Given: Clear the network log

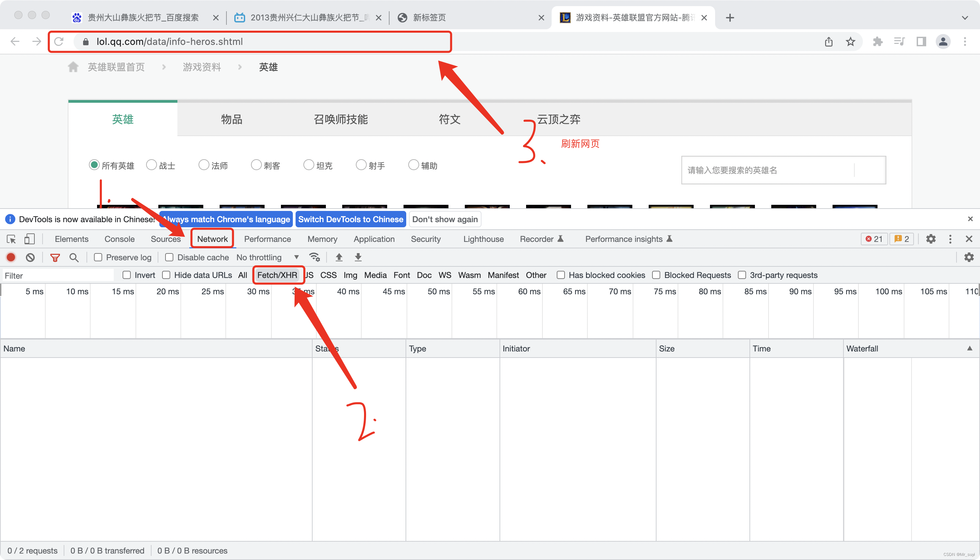Looking at the screenshot, I should [30, 257].
